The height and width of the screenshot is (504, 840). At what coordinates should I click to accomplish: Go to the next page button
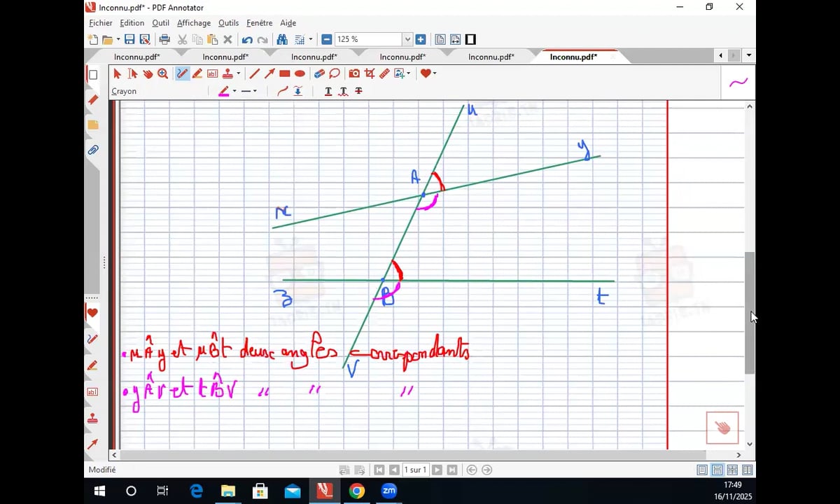[x=437, y=470]
